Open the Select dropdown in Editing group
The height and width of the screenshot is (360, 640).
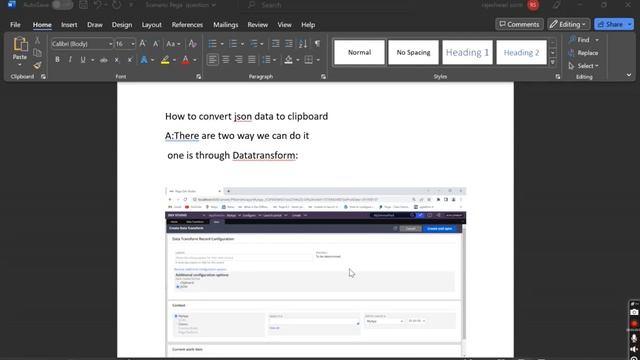[584, 66]
